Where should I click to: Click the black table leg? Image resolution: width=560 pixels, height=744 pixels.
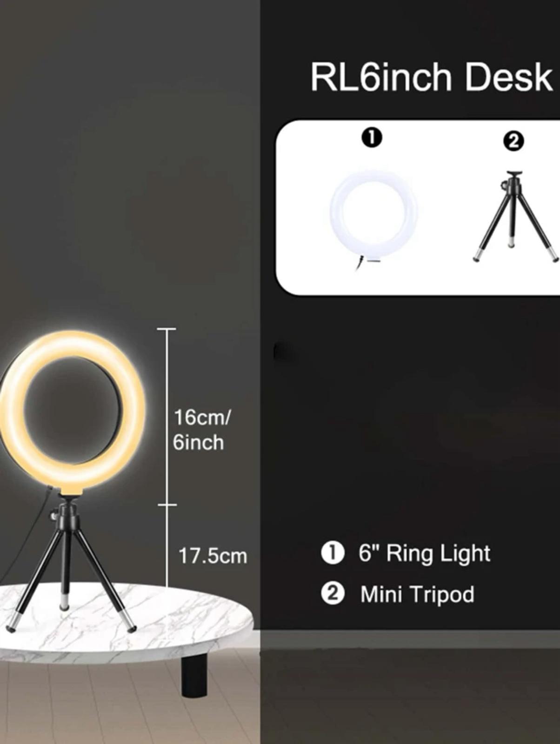194,674
